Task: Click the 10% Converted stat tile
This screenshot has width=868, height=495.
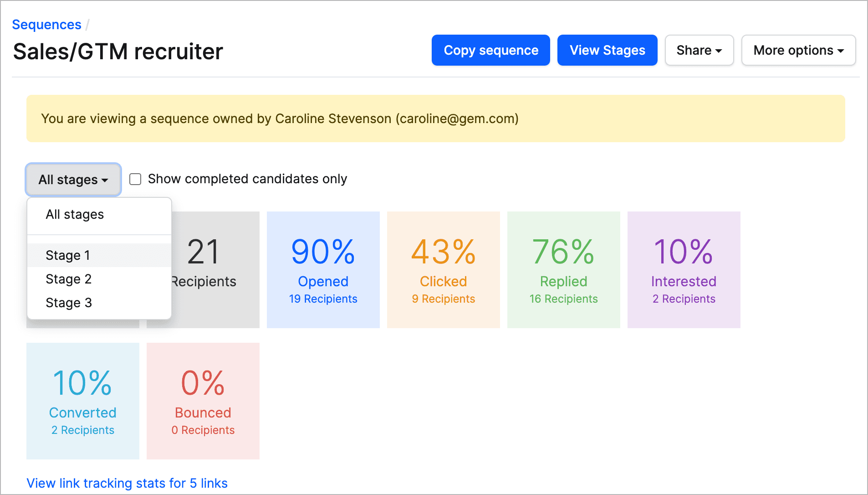Action: point(82,401)
